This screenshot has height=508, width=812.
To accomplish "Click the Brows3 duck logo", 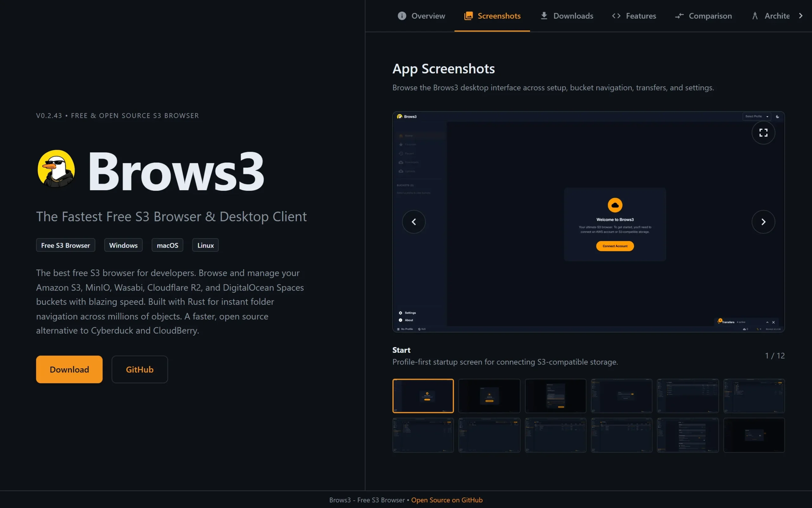I will coord(56,169).
